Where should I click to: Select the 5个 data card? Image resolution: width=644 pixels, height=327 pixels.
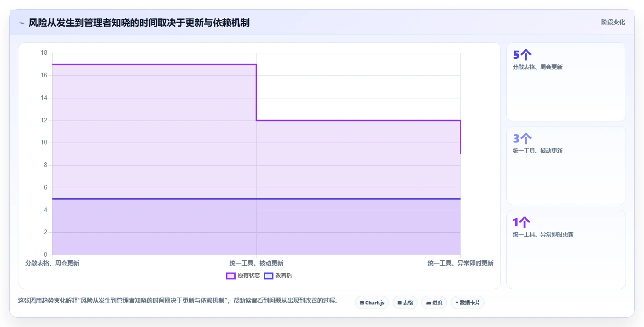coord(566,82)
